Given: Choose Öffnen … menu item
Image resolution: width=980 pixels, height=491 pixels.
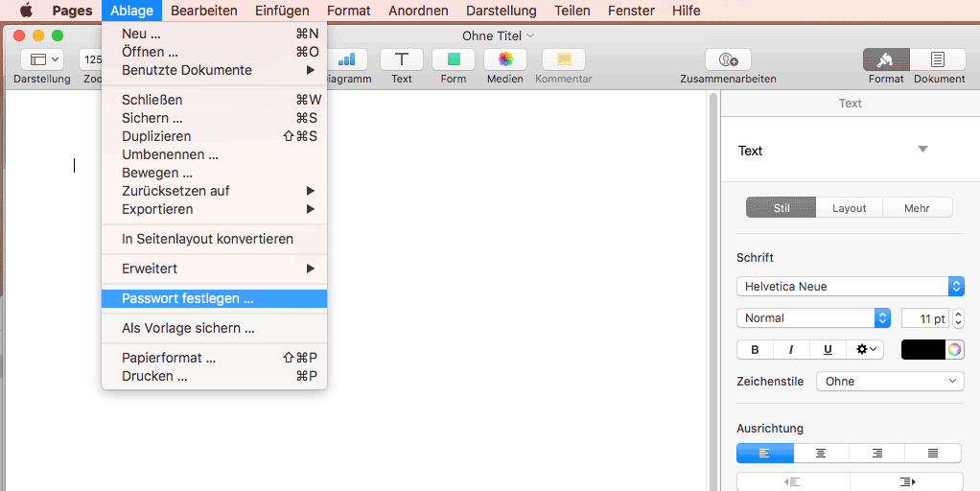Looking at the screenshot, I should click(x=215, y=52).
